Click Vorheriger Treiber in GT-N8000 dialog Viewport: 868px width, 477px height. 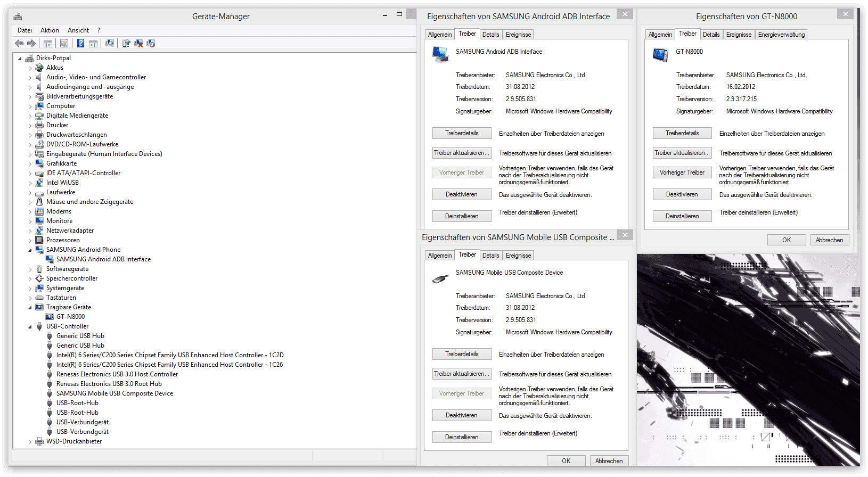point(682,172)
